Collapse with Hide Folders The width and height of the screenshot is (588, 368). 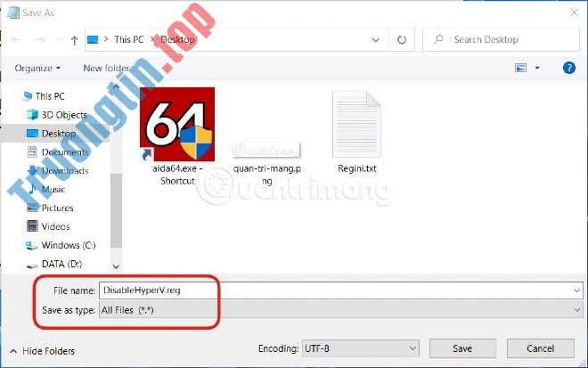[43, 351]
